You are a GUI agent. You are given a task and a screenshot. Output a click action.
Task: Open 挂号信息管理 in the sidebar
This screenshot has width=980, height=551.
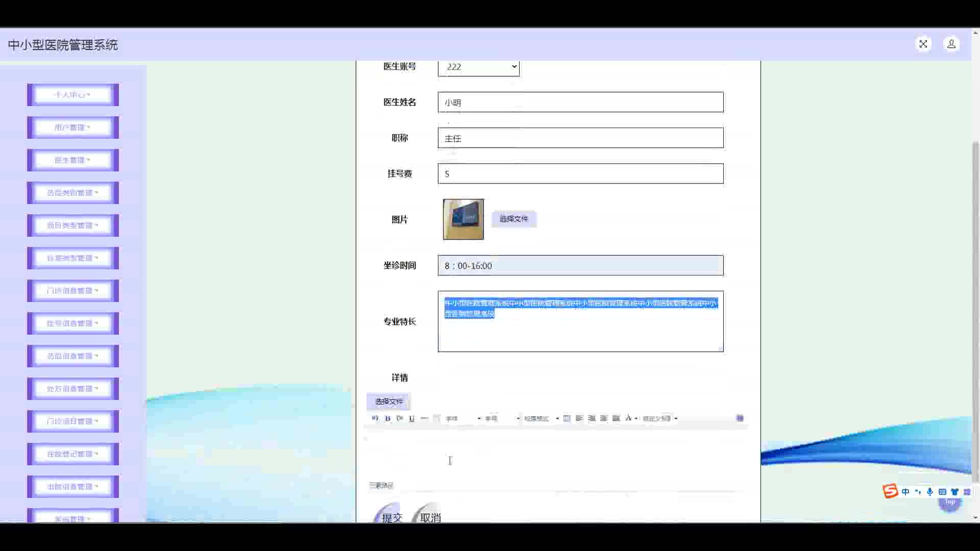(x=73, y=323)
